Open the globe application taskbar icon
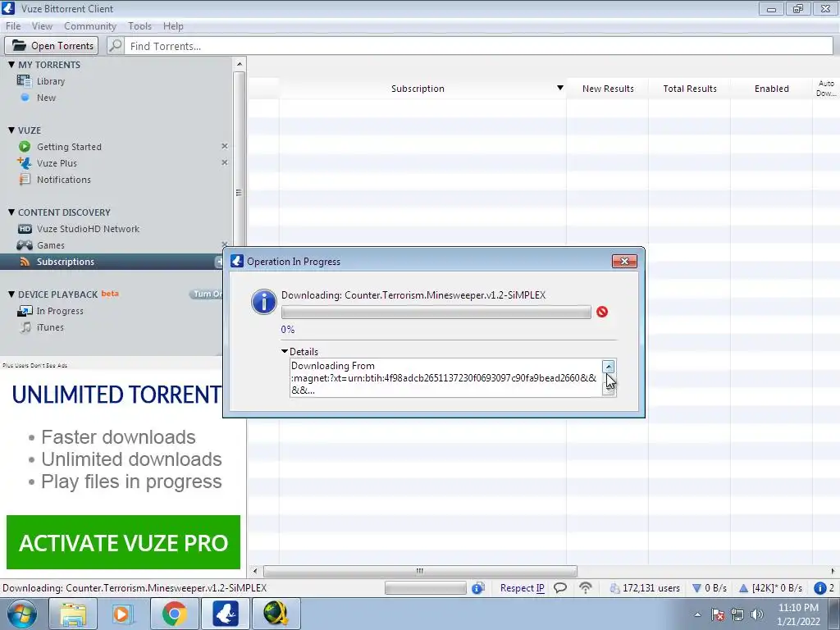This screenshot has height=630, width=840. coord(276,614)
